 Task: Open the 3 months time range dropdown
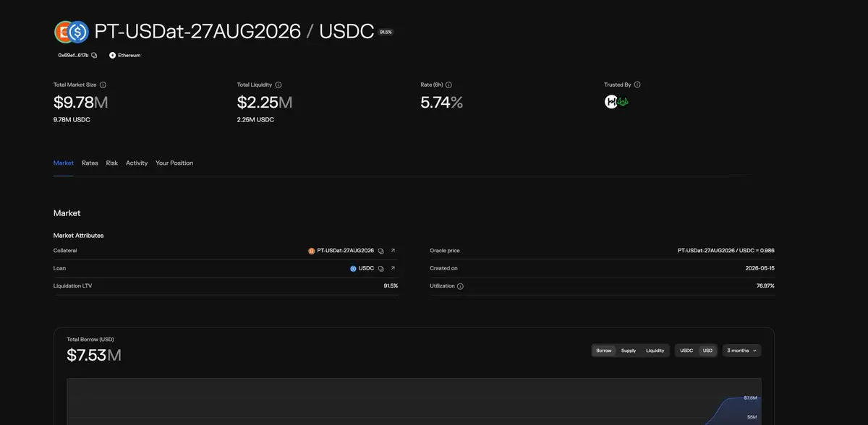[x=742, y=351]
